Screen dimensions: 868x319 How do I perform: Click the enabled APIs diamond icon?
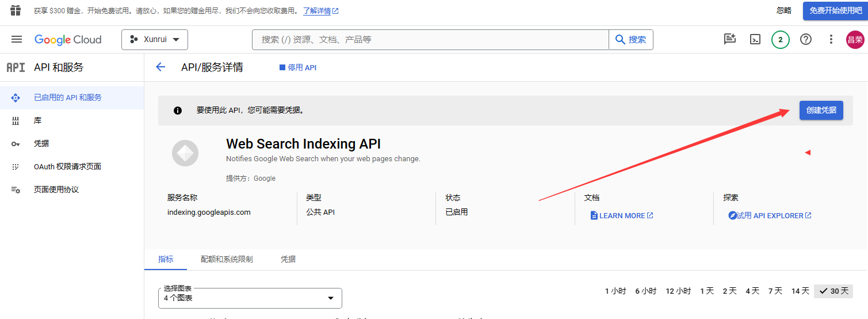16,98
